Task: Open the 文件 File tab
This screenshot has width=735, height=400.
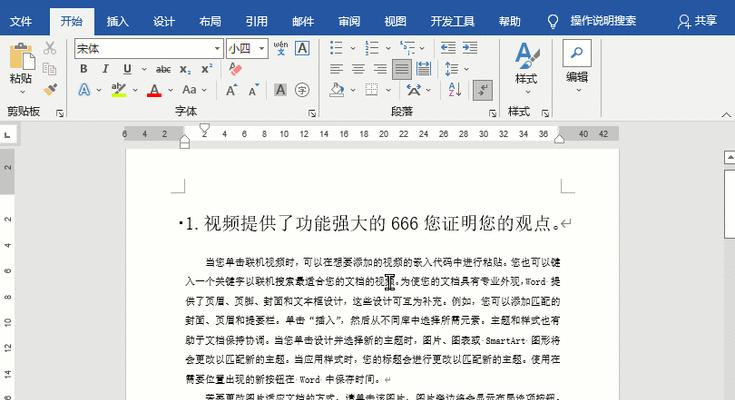Action: [21, 22]
